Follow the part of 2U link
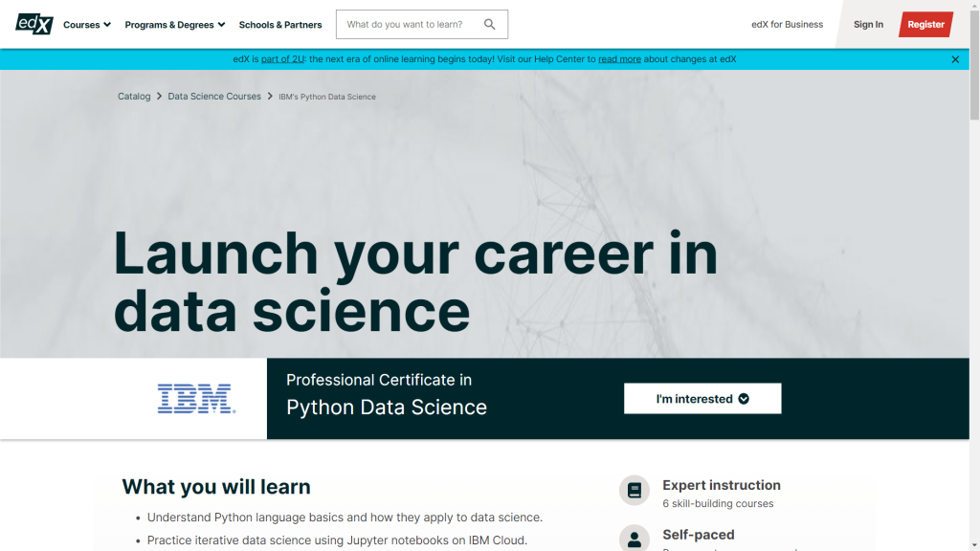This screenshot has width=980, height=551. pyautogui.click(x=281, y=58)
